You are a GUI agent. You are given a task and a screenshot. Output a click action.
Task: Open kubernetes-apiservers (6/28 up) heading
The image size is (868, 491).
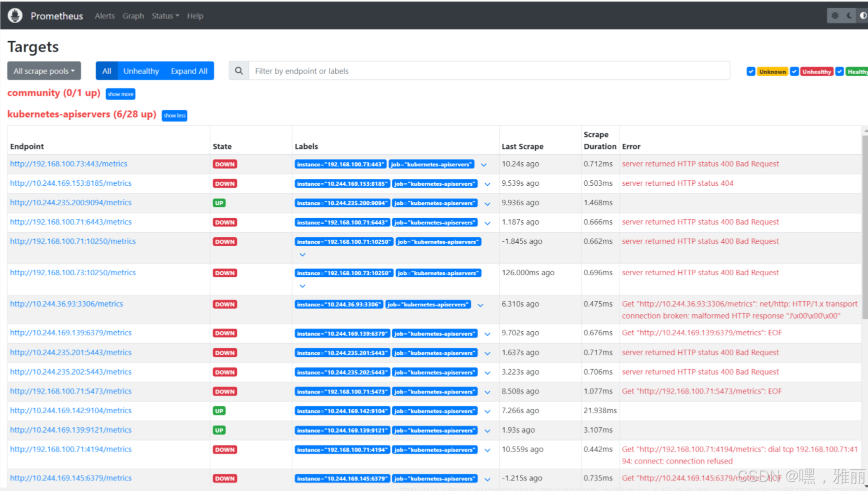click(x=82, y=114)
